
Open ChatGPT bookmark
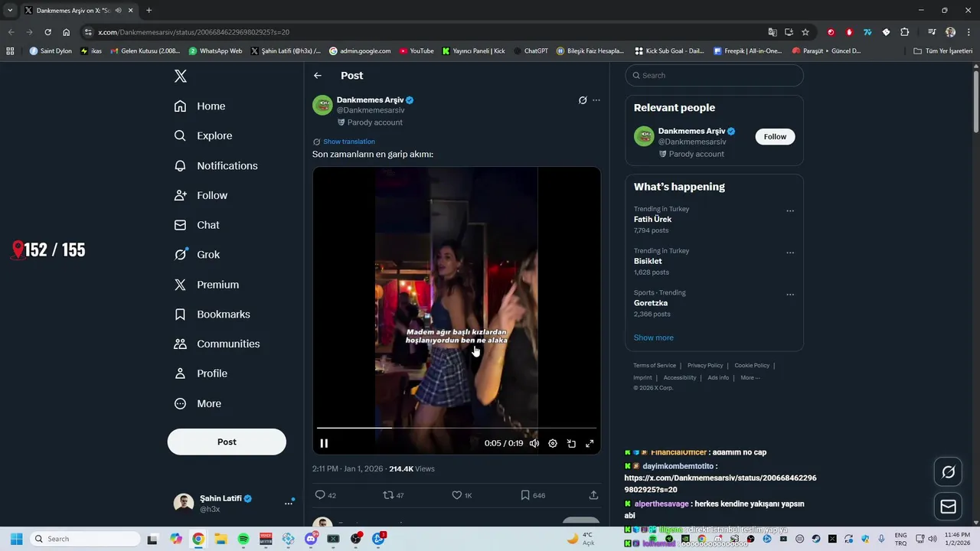(x=531, y=51)
